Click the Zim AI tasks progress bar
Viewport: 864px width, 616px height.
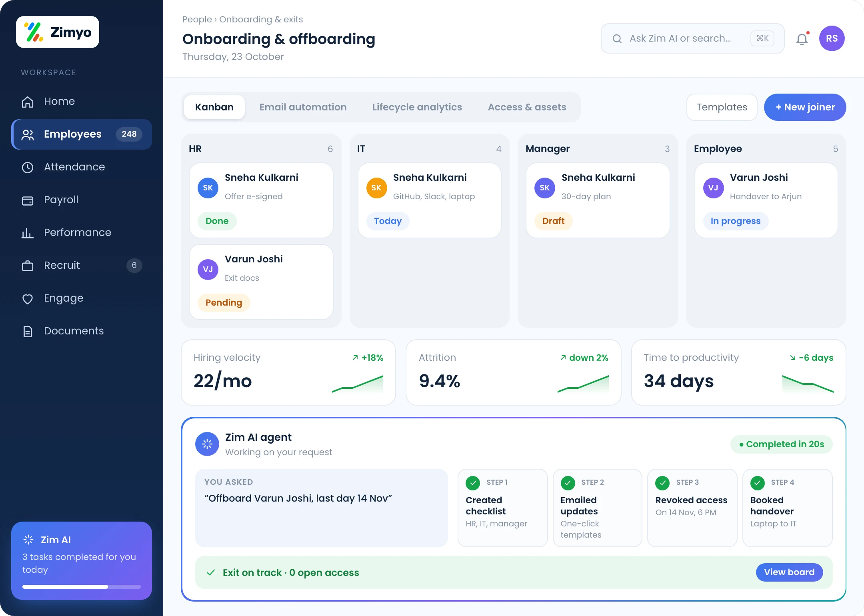[82, 587]
